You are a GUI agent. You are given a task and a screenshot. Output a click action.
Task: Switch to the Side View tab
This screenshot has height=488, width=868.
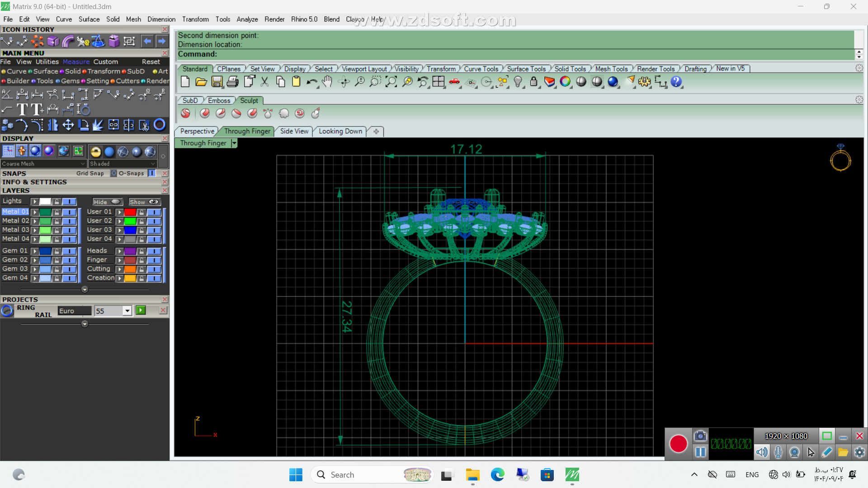[294, 131]
